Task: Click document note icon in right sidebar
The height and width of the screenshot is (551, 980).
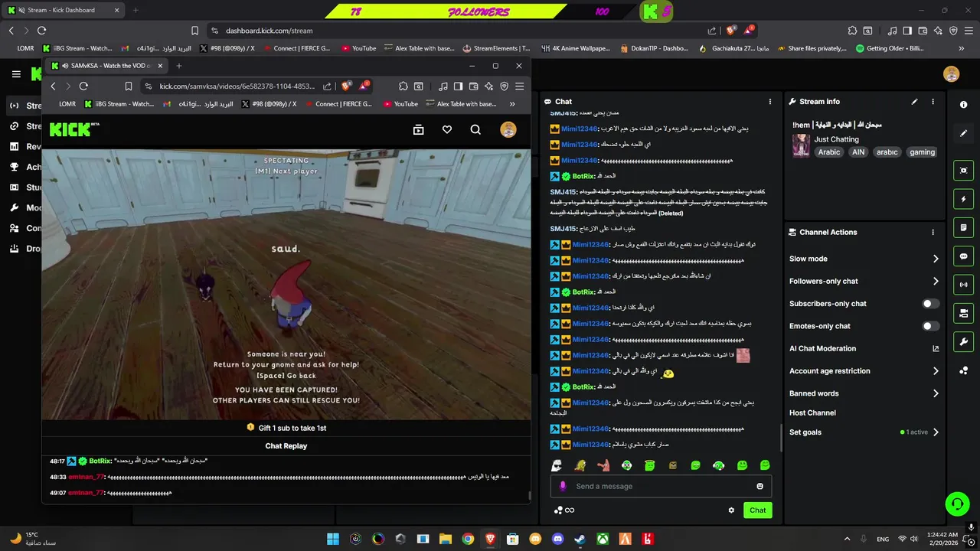Action: [x=963, y=228]
